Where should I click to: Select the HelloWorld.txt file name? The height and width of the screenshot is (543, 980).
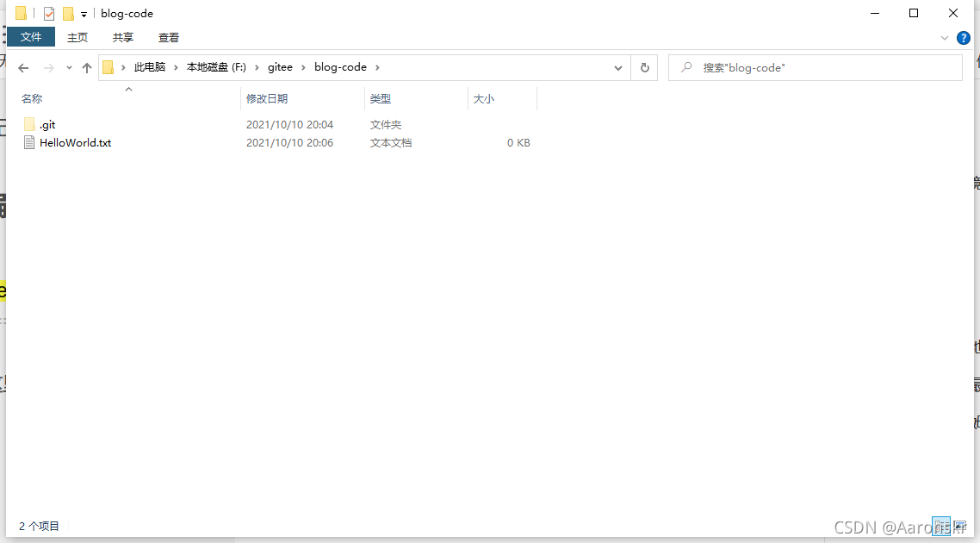[76, 142]
